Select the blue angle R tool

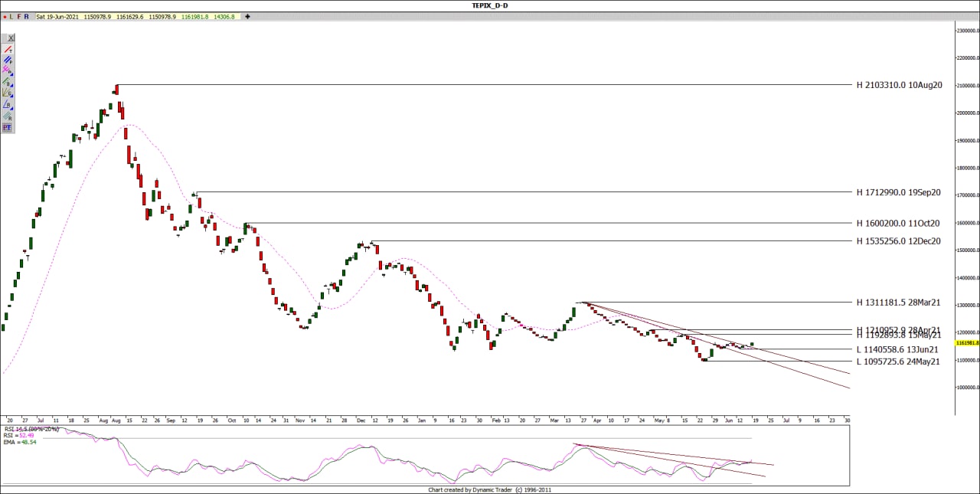(x=8, y=104)
